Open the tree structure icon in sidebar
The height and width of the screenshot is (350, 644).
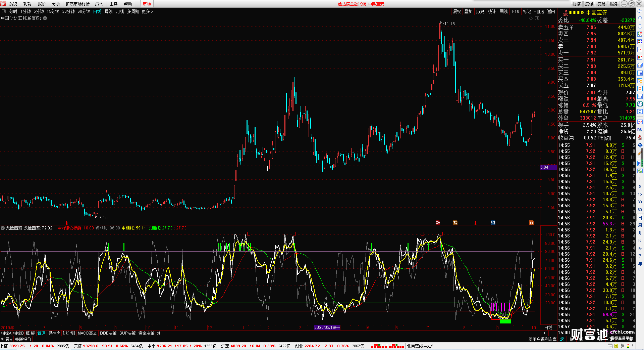click(640, 81)
